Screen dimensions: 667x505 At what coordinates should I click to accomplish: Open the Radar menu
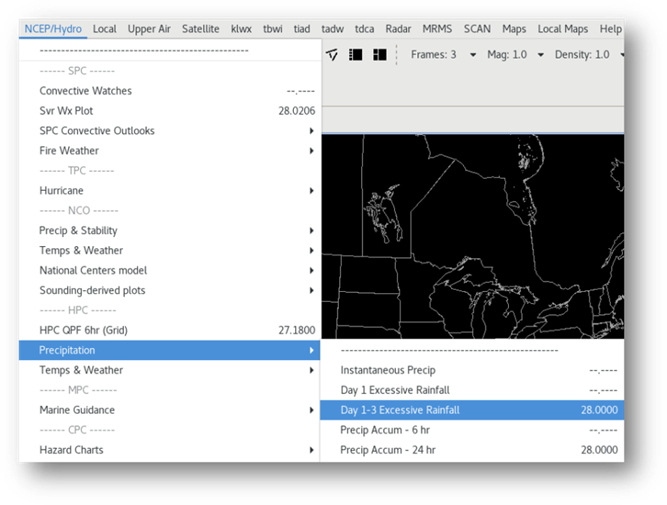tap(398, 29)
